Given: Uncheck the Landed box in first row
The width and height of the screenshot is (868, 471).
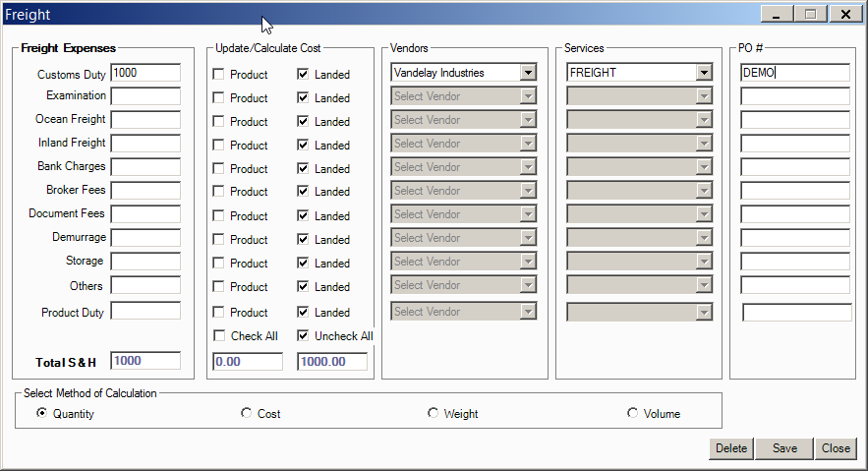Looking at the screenshot, I should pyautogui.click(x=304, y=75).
